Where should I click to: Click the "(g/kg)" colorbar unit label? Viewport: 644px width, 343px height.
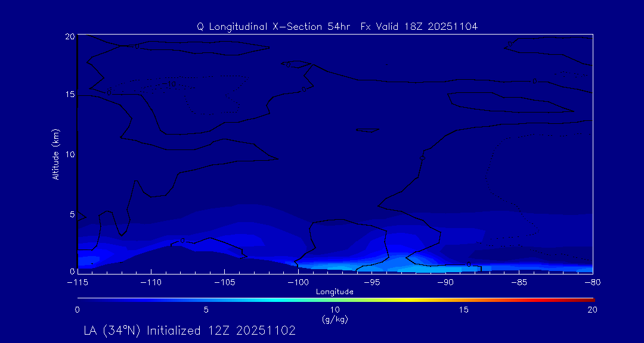tap(335, 319)
